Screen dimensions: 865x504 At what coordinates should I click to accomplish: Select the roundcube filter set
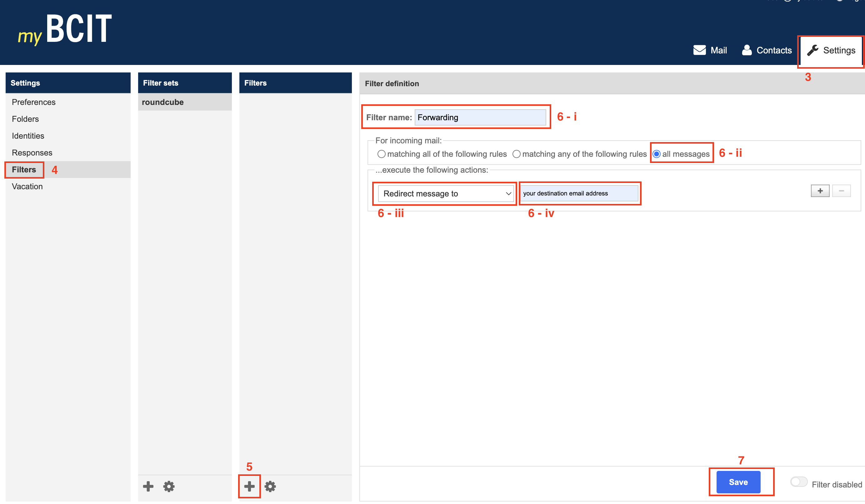point(163,102)
